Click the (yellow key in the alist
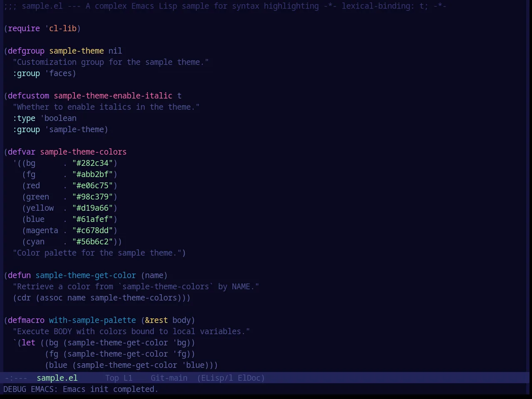The height and width of the screenshot is (399, 532). pos(38,208)
